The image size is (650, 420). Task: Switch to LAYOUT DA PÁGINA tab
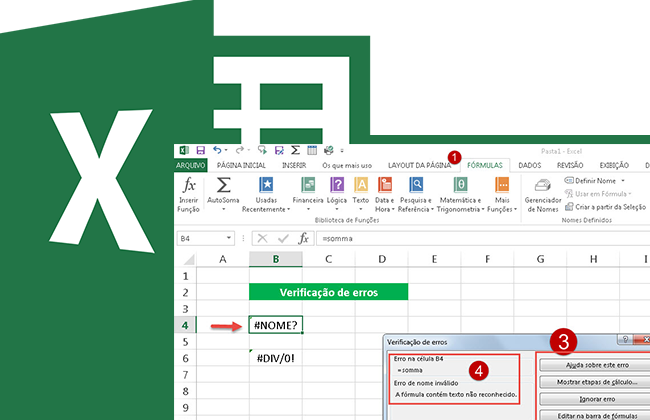(420, 165)
